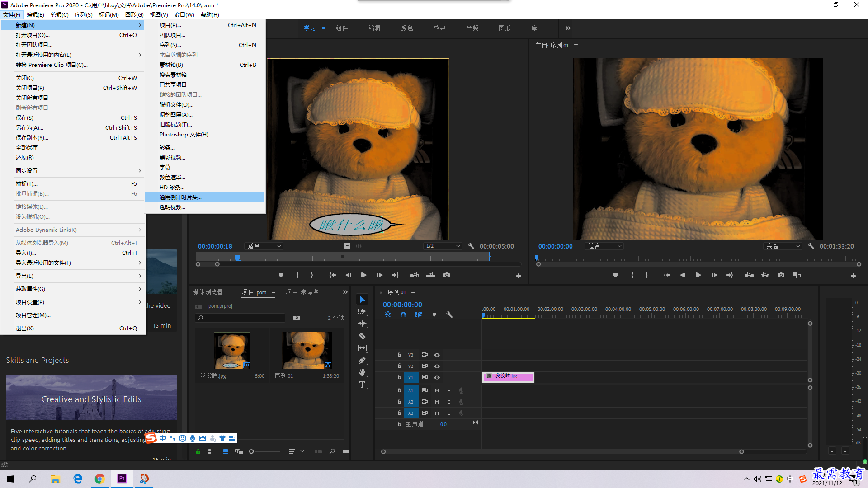The width and height of the screenshot is (868, 488).
Task: Hide track V1 with eye toggle
Action: point(437,377)
